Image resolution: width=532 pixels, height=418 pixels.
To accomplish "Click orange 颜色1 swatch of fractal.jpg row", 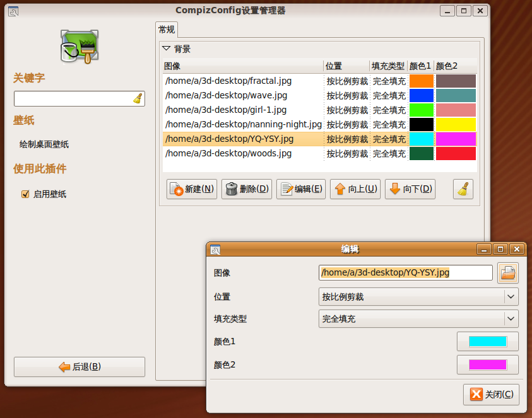I will (422, 81).
